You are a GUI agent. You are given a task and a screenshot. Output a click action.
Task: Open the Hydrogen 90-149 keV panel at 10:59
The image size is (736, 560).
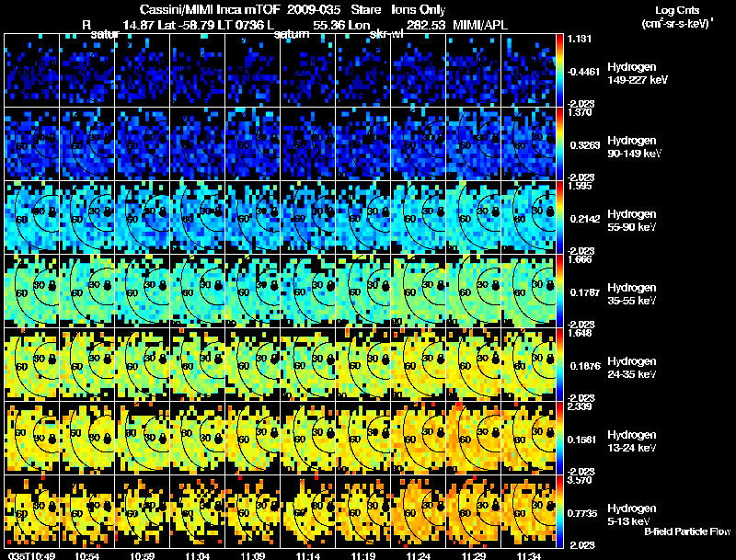(x=143, y=143)
